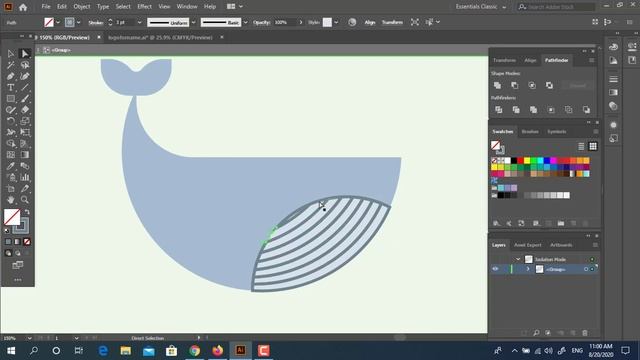
Task: Expand the Group layer arrow
Action: coord(528,269)
